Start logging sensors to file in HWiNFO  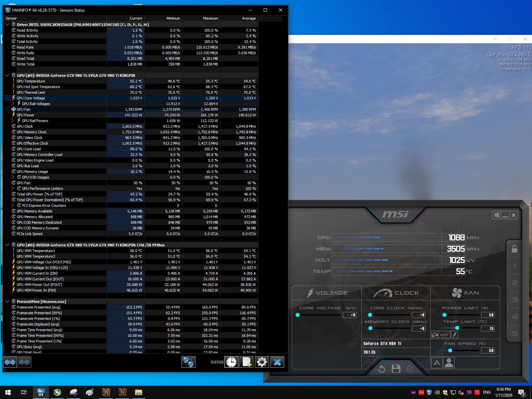247,362
